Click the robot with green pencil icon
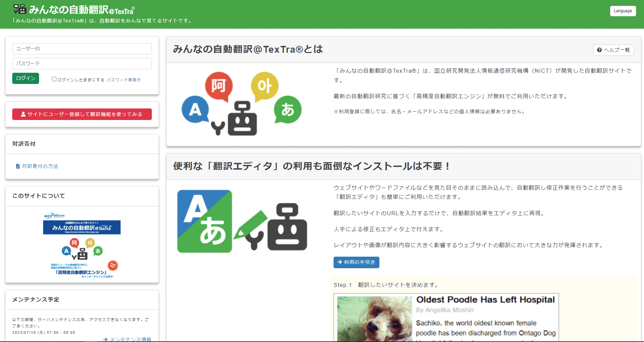Screen dimensions: 644x342 (x=270, y=227)
